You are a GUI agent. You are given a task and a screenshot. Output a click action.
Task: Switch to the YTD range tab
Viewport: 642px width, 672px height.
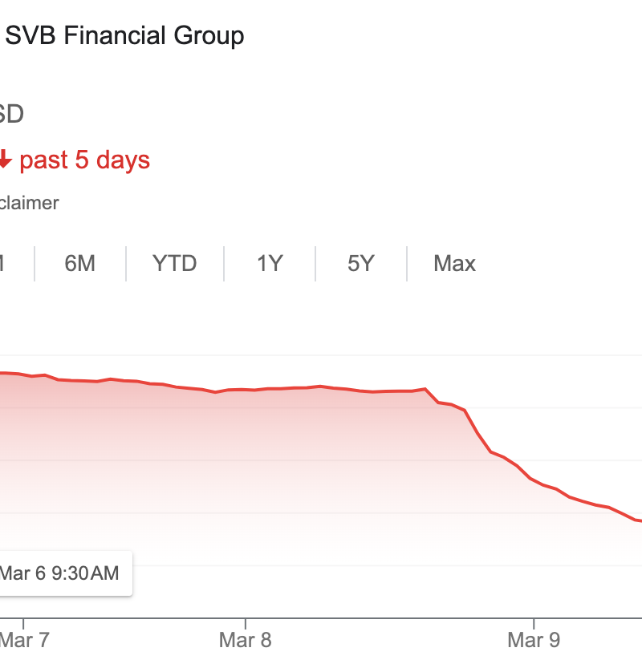(174, 263)
